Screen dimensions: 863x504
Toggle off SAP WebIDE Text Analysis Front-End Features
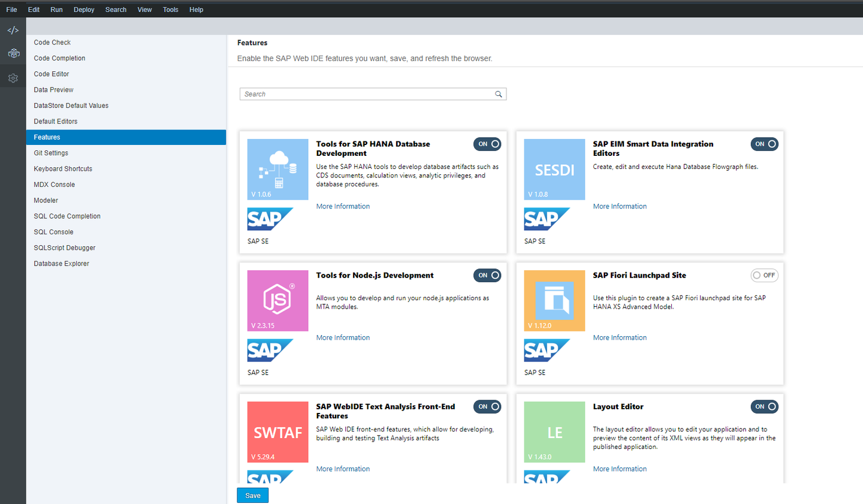(487, 406)
